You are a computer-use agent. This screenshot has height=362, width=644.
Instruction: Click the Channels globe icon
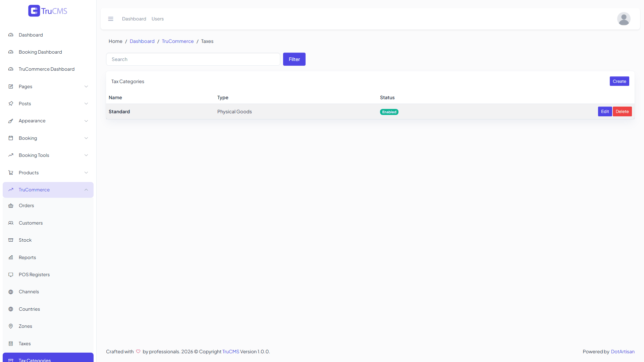pyautogui.click(x=11, y=292)
